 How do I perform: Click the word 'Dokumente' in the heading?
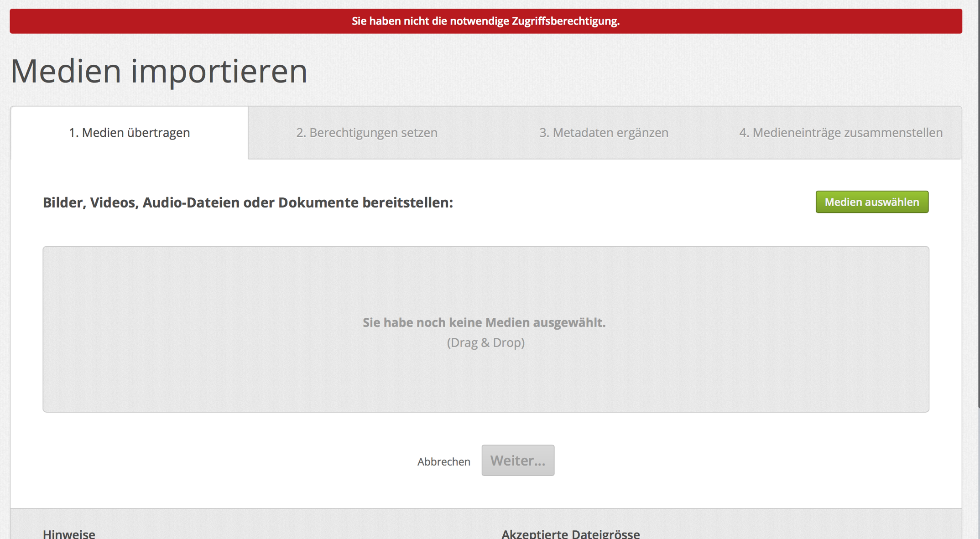318,202
